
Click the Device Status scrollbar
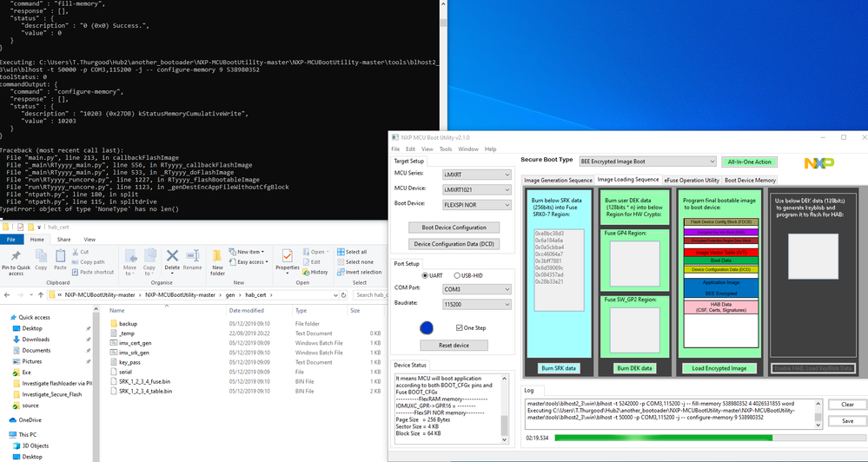click(x=504, y=409)
